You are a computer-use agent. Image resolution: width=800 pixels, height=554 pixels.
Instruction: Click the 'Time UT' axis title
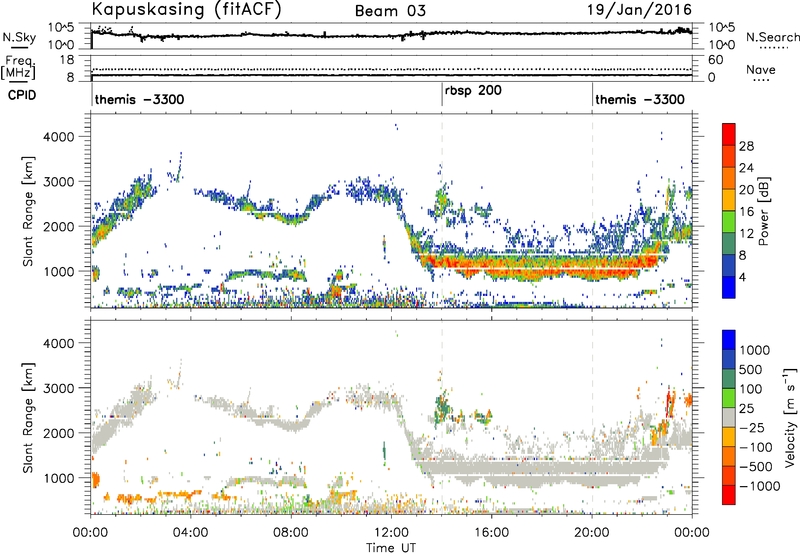pos(391,547)
